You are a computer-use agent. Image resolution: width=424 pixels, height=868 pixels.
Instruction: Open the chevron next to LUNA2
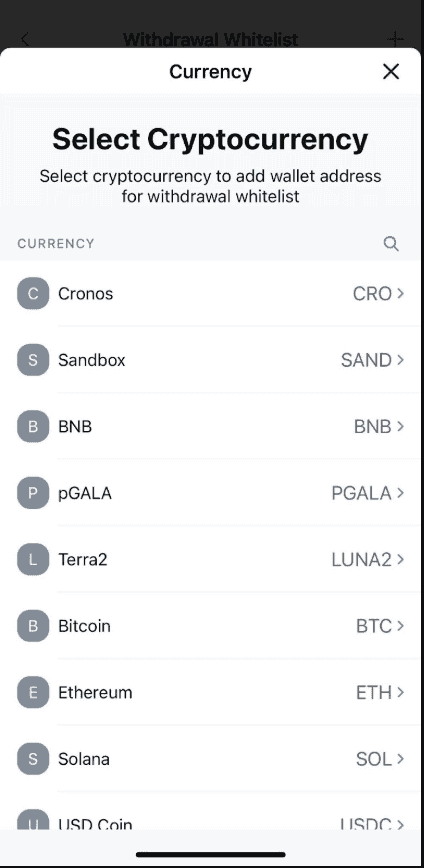tap(400, 559)
